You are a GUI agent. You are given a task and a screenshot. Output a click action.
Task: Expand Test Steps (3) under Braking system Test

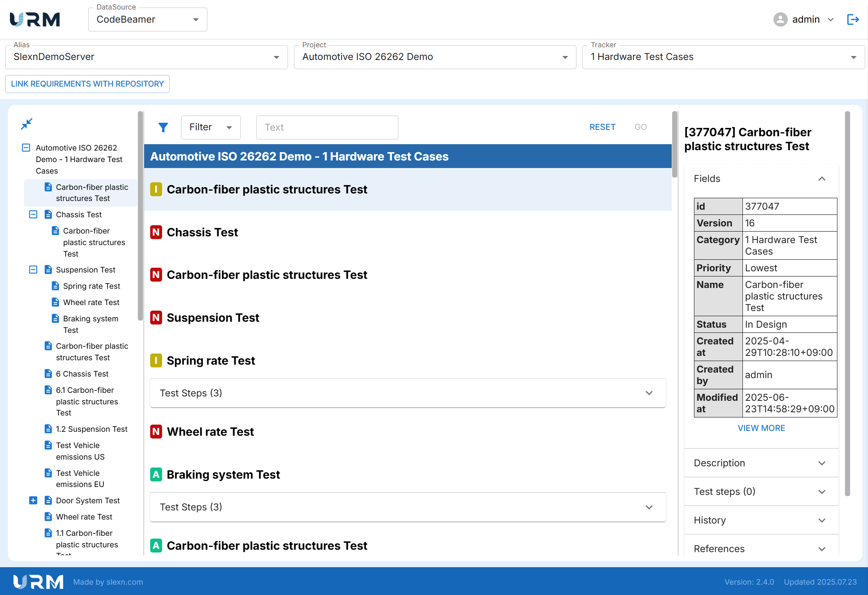point(408,507)
